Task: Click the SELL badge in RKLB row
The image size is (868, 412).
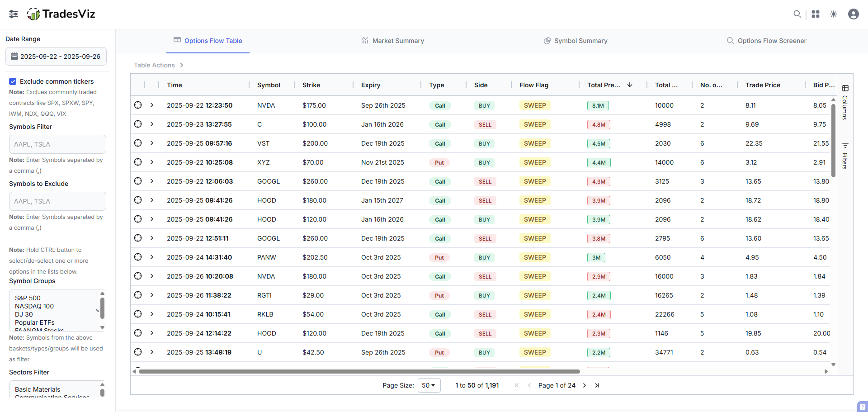Action: pyautogui.click(x=485, y=314)
